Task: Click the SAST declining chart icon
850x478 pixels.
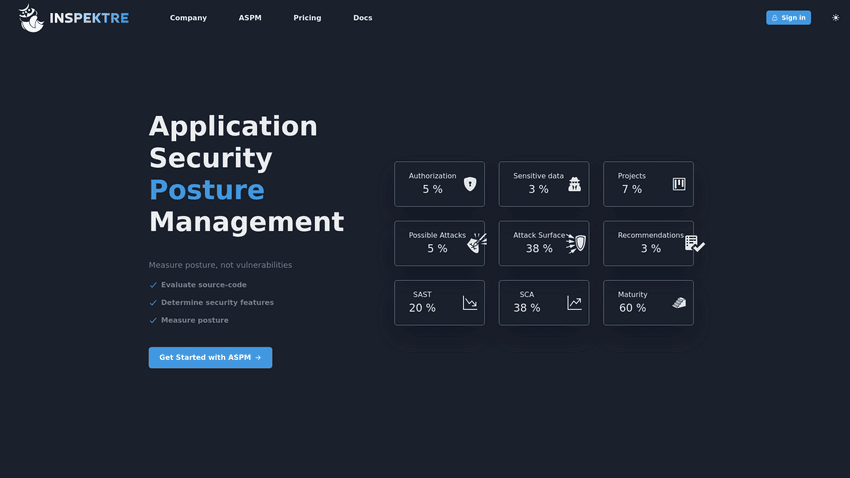Action: pyautogui.click(x=470, y=302)
